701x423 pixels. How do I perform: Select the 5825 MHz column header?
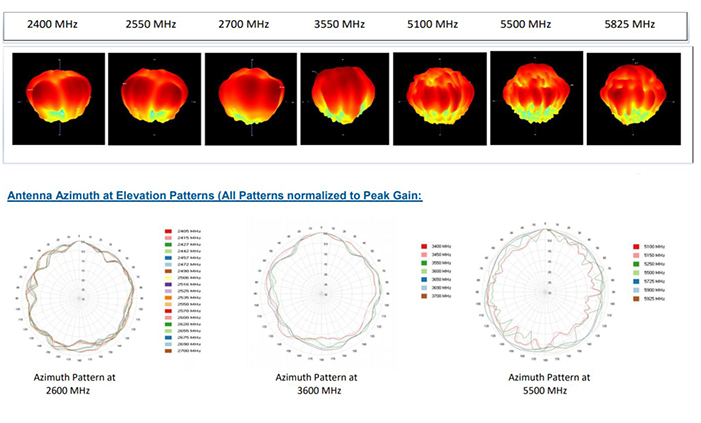[628, 23]
